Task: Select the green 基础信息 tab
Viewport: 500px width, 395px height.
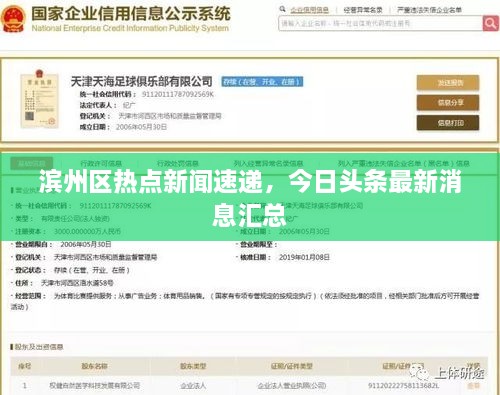Action: point(31,163)
